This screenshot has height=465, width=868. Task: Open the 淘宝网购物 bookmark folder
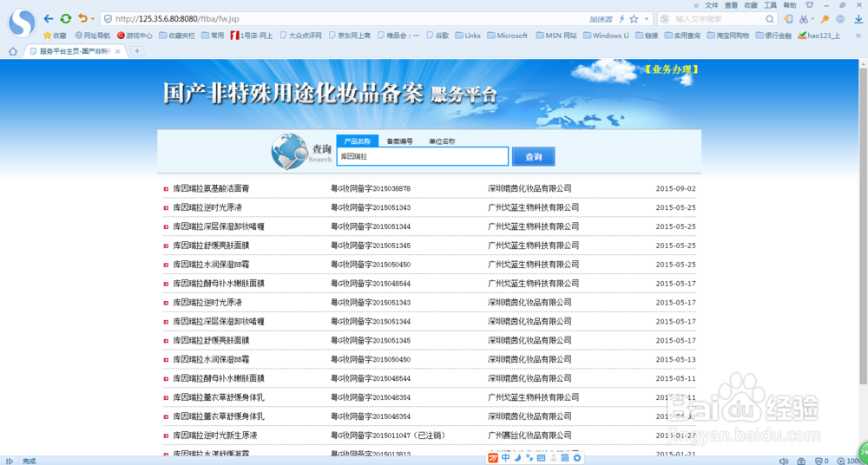coord(728,36)
